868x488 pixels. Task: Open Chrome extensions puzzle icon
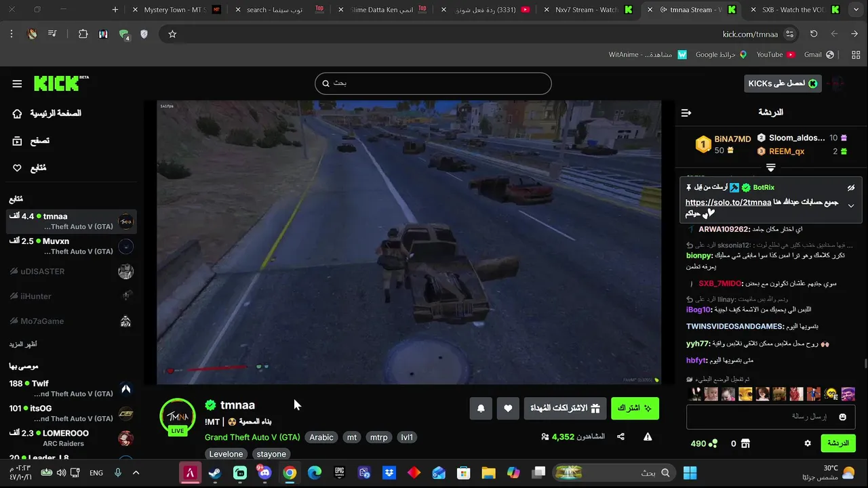pos(83,34)
